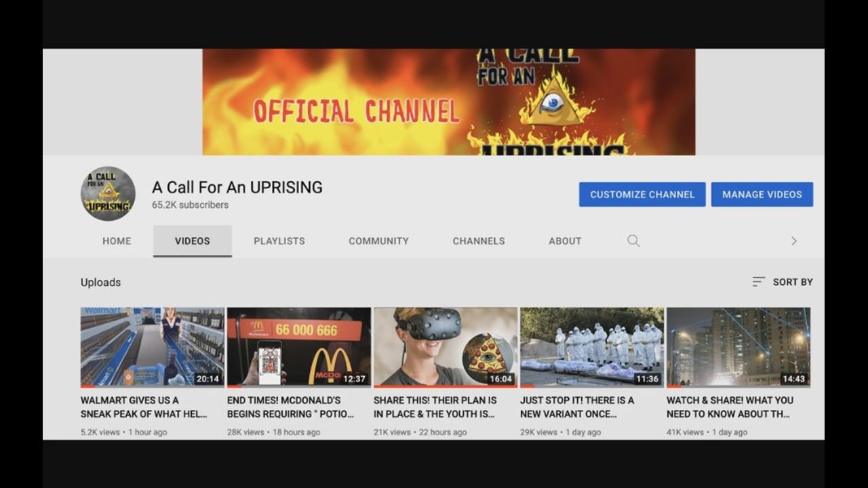Image resolution: width=868 pixels, height=488 pixels.
Task: Click the right chevron in tab bar
Action: [793, 241]
